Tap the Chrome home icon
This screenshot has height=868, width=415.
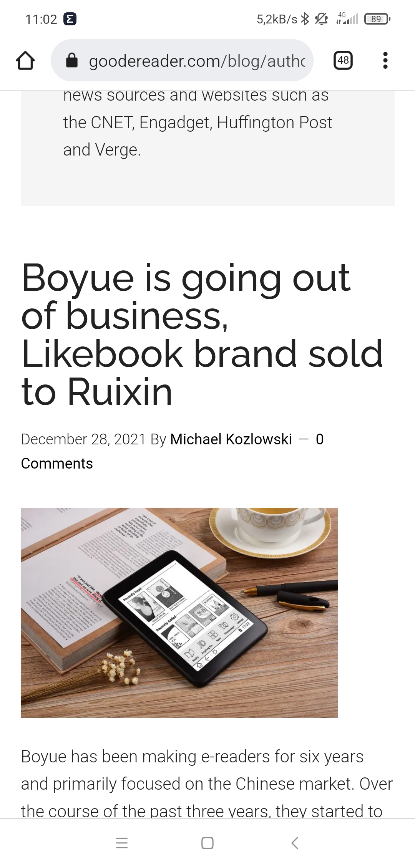pyautogui.click(x=25, y=61)
